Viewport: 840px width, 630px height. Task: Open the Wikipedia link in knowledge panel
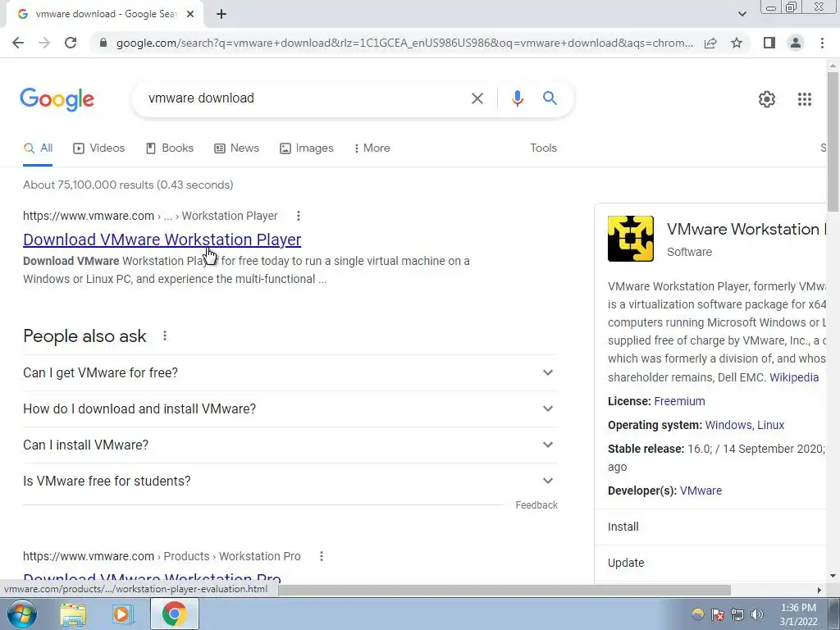[x=794, y=377]
